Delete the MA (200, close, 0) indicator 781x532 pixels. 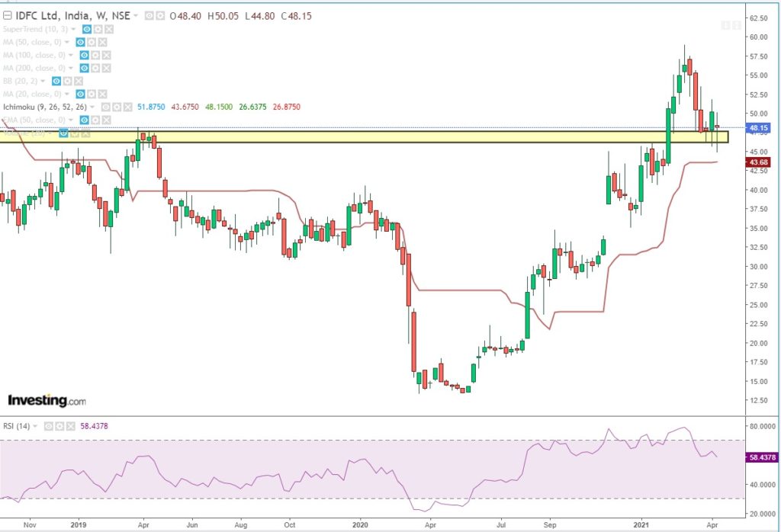click(x=106, y=68)
